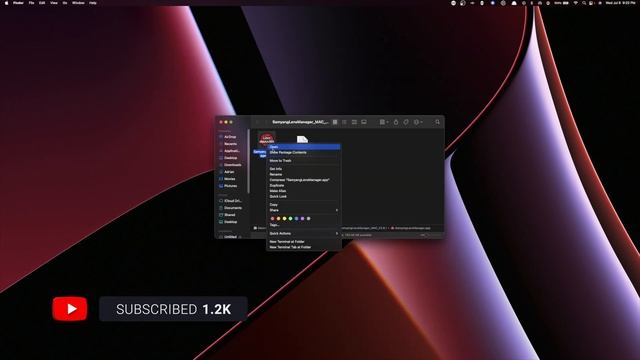This screenshot has height=360, width=640.
Task: Select Copy in the context menu
Action: (303, 204)
